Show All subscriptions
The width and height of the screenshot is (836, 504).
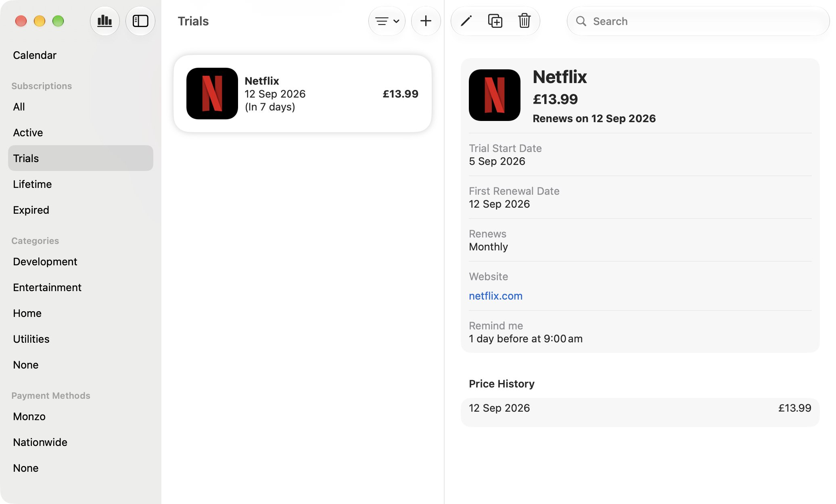81,107
